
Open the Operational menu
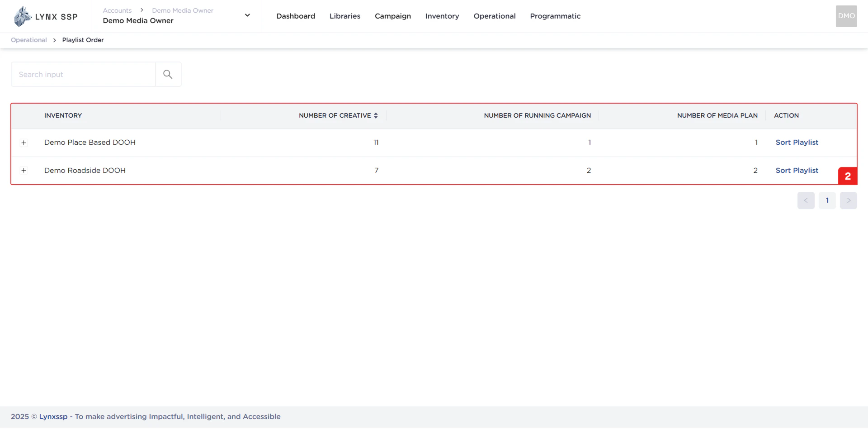pyautogui.click(x=495, y=16)
